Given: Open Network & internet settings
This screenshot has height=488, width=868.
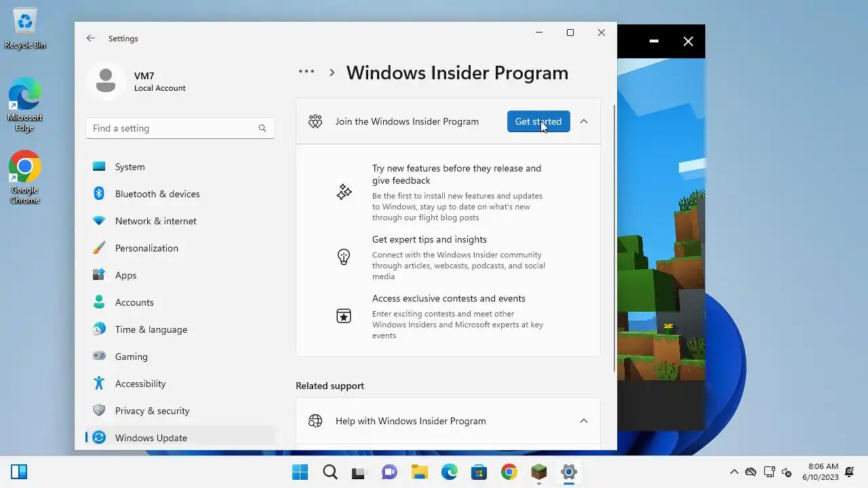Looking at the screenshot, I should pos(180,221).
